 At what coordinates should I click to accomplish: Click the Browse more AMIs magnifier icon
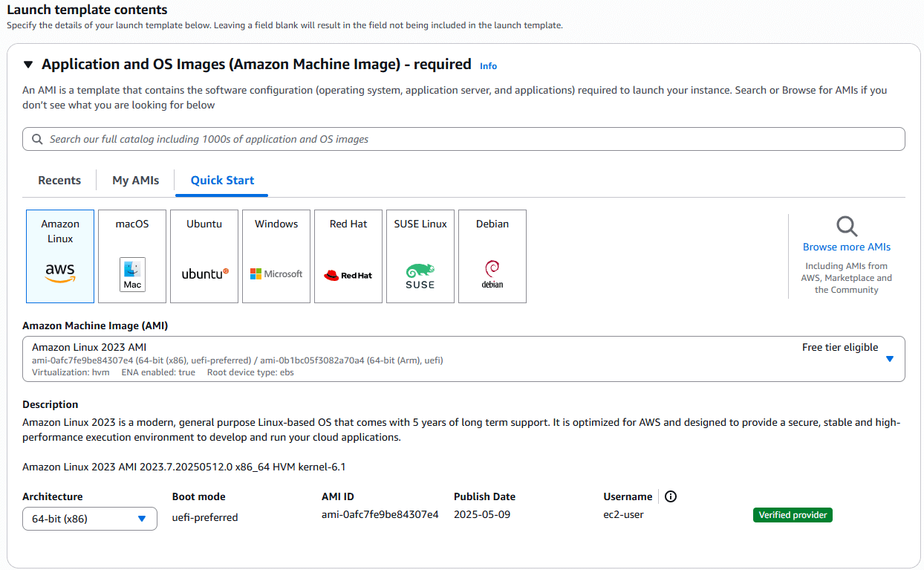pos(846,226)
